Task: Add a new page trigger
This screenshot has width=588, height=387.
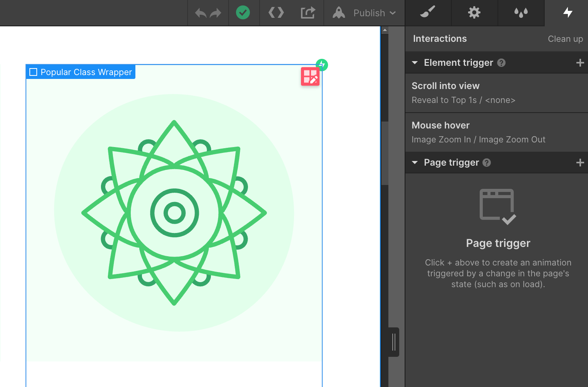Action: [580, 163]
